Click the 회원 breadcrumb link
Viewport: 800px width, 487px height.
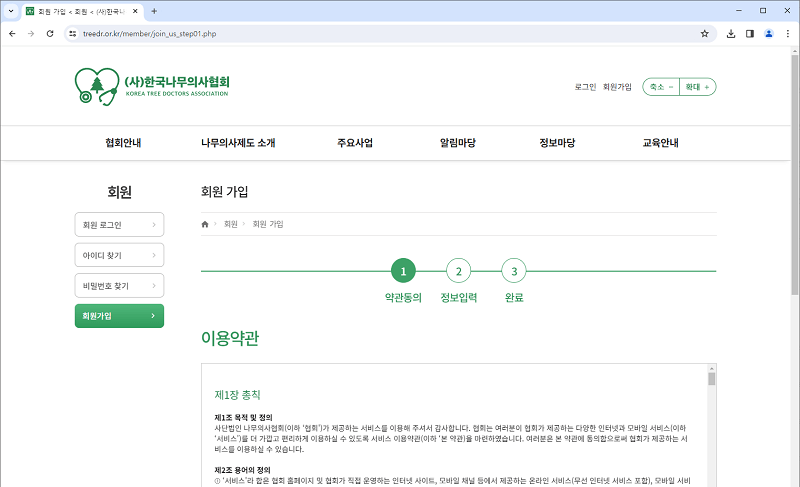pos(231,224)
